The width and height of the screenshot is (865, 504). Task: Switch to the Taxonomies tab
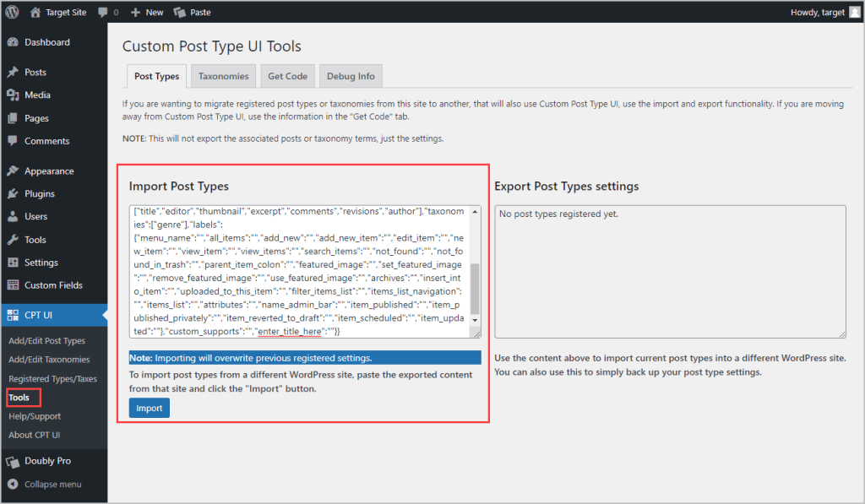[223, 75]
